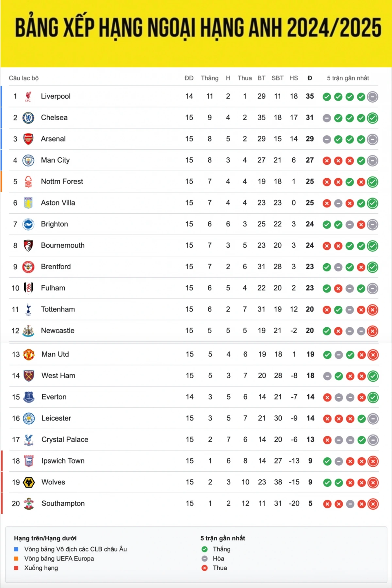392x588 pixels.
Task: Click the Chelsea club badge
Action: tap(28, 118)
